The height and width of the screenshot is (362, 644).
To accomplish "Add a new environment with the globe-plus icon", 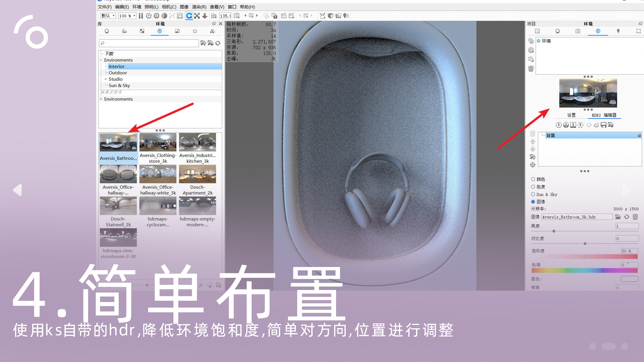I will point(531,50).
